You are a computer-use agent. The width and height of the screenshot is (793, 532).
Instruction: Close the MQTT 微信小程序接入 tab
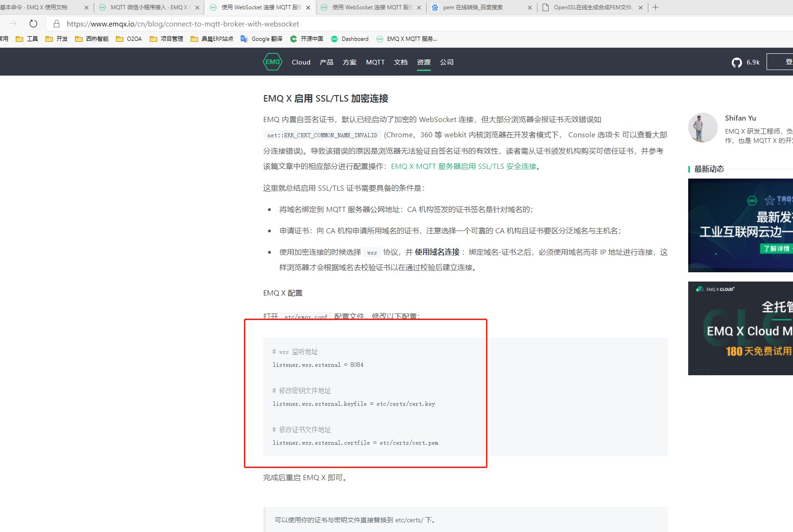[x=197, y=7]
